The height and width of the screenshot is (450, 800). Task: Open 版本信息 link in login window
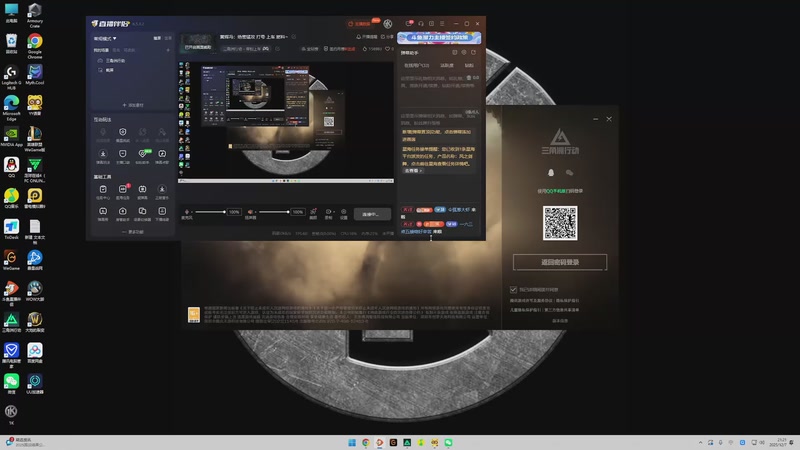[x=560, y=320]
